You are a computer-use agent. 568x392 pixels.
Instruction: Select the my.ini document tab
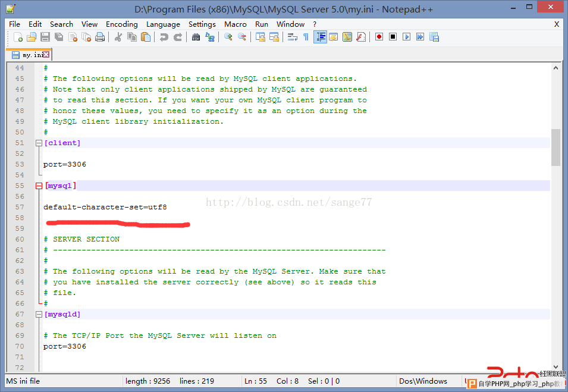[29, 55]
